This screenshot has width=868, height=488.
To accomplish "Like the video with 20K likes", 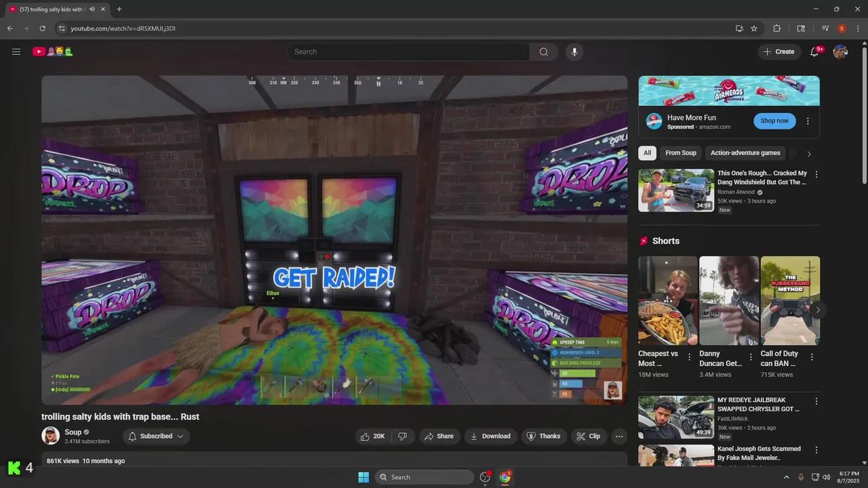I will (x=373, y=436).
